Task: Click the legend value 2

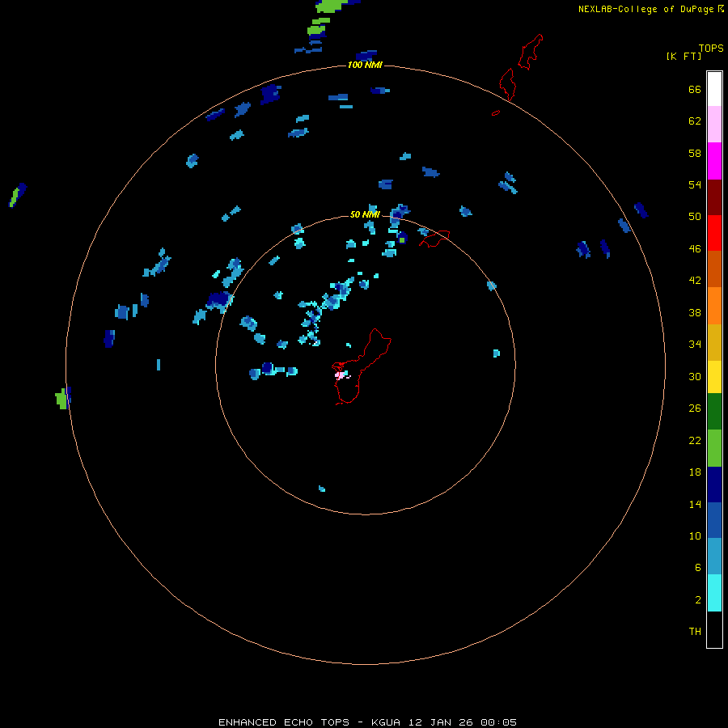Action: [698, 600]
